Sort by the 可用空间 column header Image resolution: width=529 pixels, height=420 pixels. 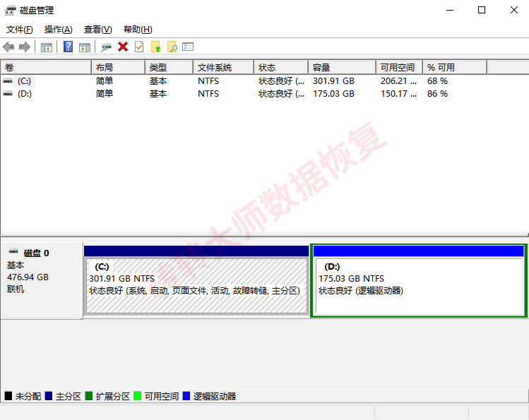[400, 68]
